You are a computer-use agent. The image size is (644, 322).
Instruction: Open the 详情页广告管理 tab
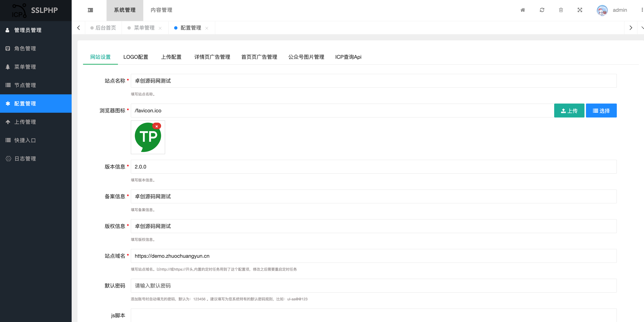212,57
